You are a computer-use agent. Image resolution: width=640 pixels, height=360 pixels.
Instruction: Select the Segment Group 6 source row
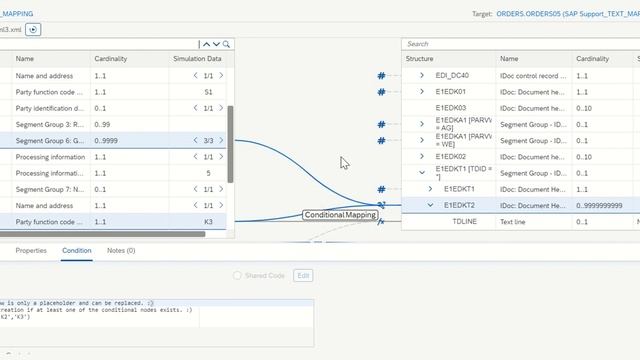[x=113, y=140]
